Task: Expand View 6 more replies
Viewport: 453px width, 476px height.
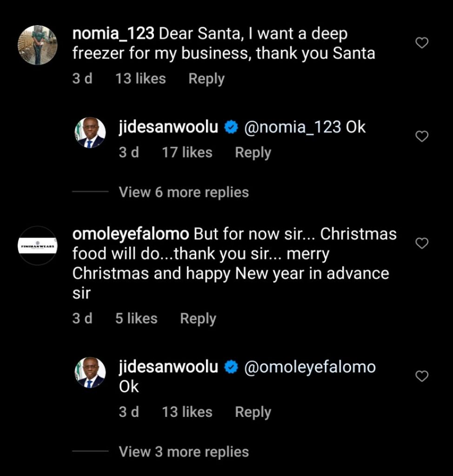Action: click(x=184, y=192)
